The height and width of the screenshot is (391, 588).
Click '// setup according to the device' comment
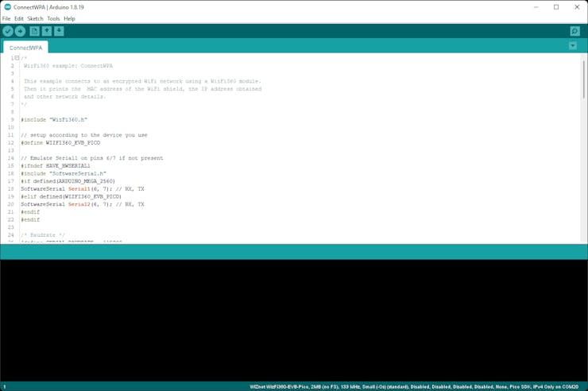tap(84, 135)
